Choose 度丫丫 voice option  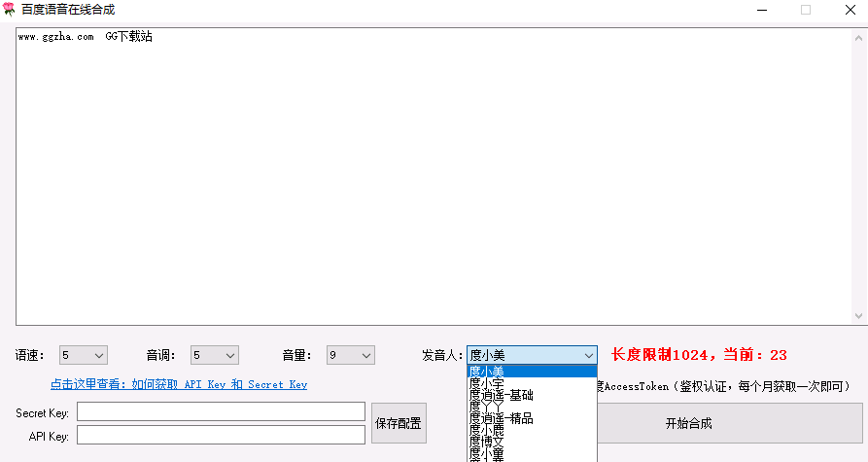click(532, 407)
